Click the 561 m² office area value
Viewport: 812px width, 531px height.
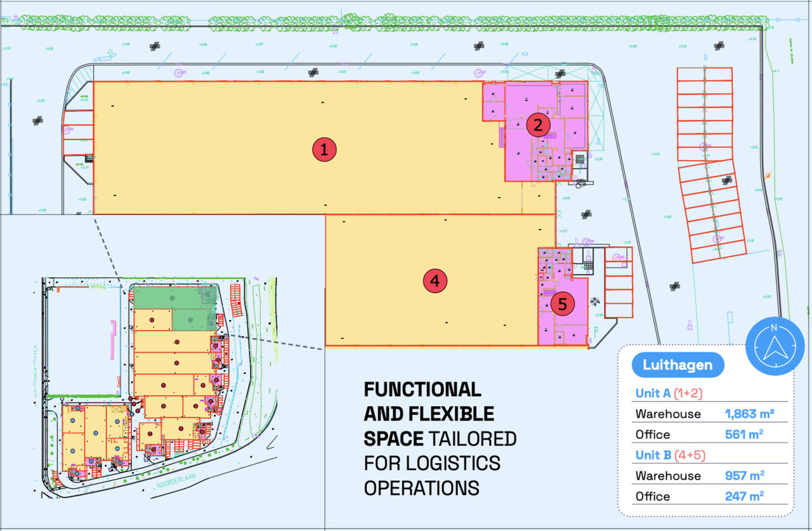pos(743,435)
